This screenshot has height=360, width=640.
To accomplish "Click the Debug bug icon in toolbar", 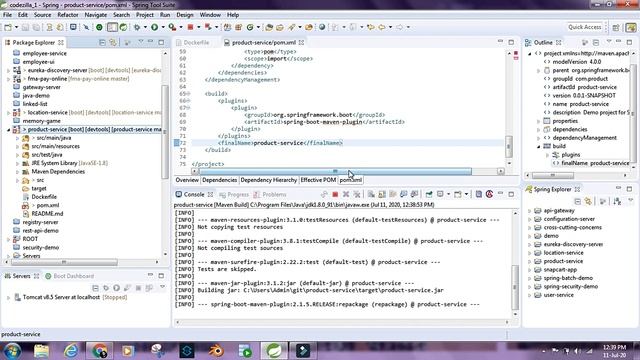I will [137, 27].
